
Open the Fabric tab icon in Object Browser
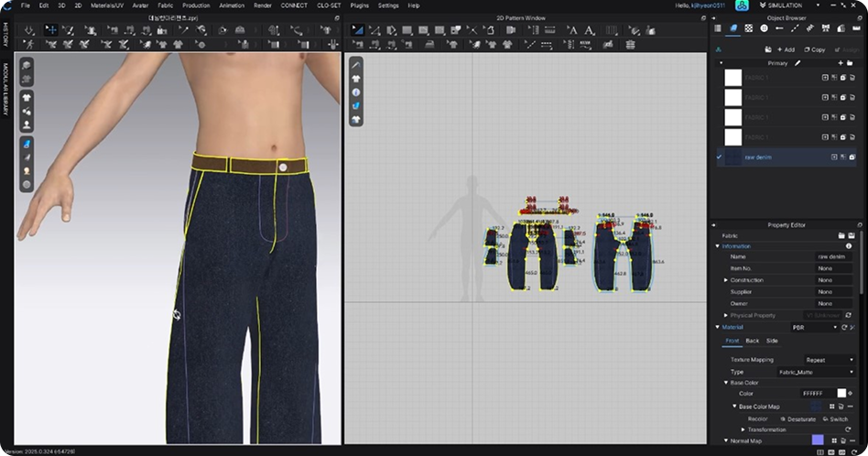(x=733, y=28)
